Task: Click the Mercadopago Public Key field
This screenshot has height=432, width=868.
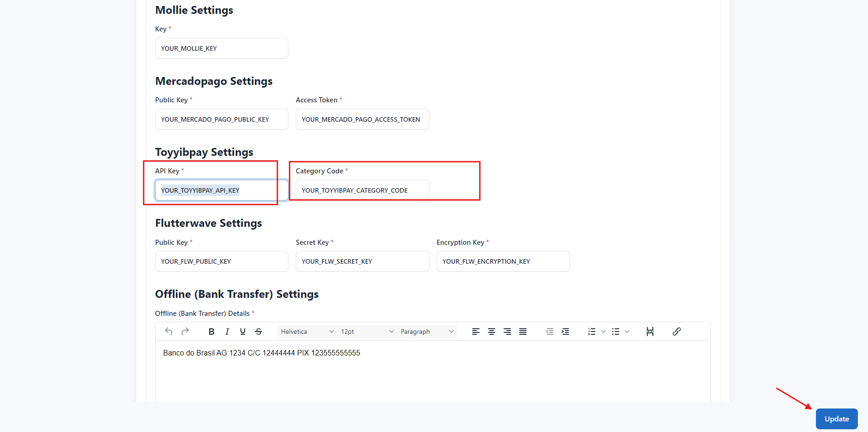Action: click(222, 119)
